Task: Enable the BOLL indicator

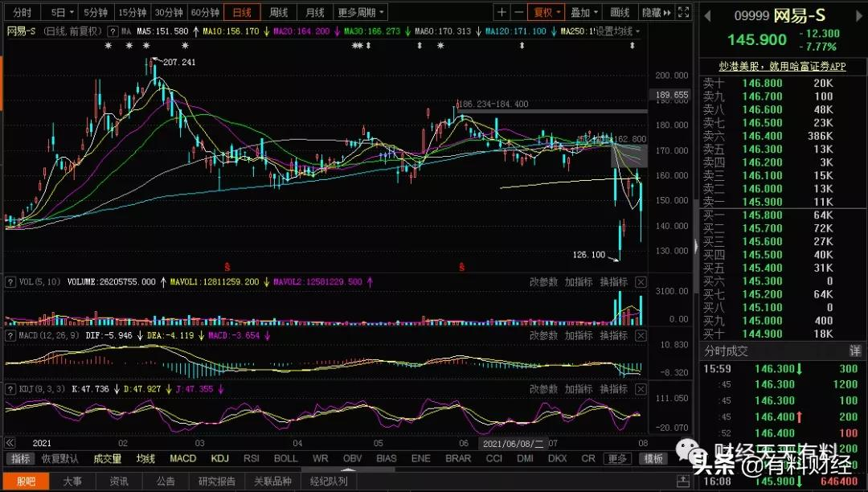Action: click(285, 459)
